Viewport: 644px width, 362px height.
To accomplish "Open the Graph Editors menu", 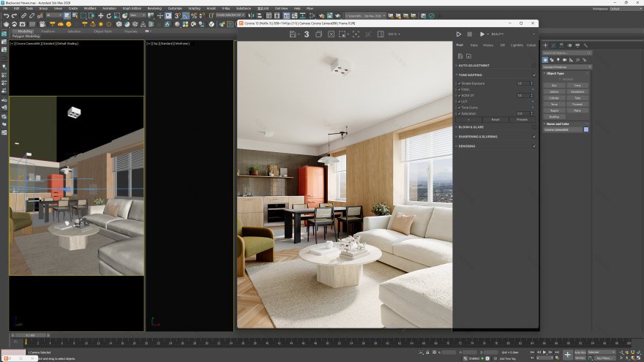I will click(x=132, y=8).
